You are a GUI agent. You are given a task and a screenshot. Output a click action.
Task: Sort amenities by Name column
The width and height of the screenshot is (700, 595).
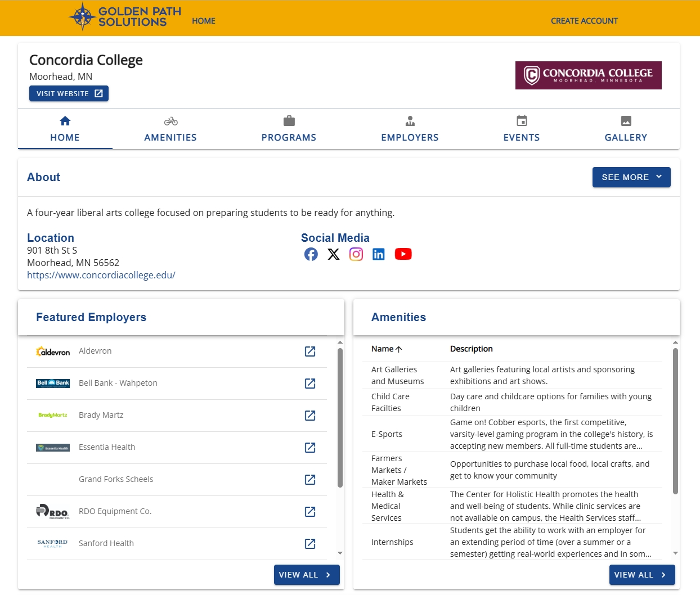click(x=387, y=349)
